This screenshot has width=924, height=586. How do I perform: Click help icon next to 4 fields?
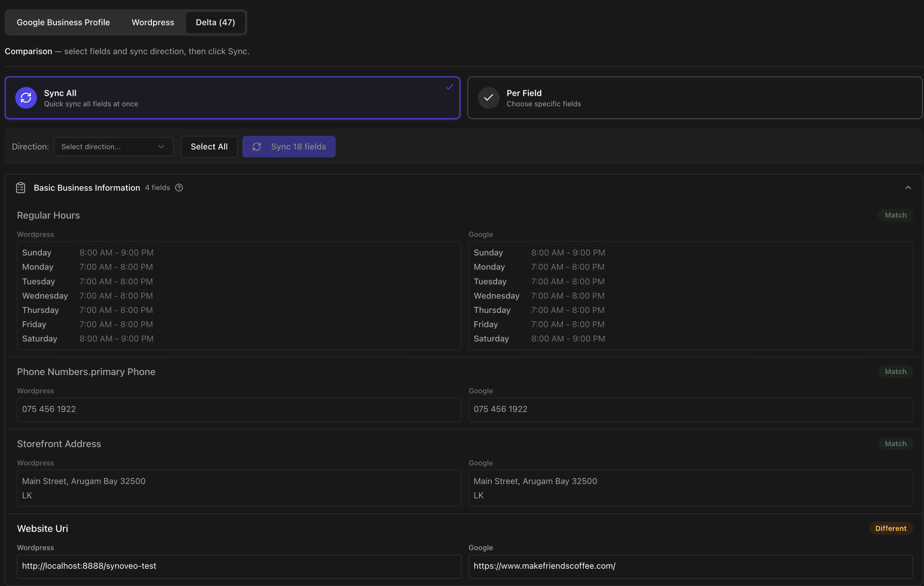coord(179,188)
